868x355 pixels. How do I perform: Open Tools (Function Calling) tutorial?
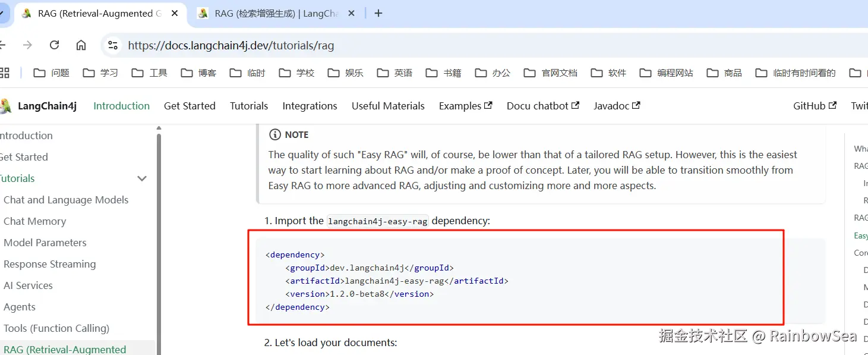click(56, 328)
